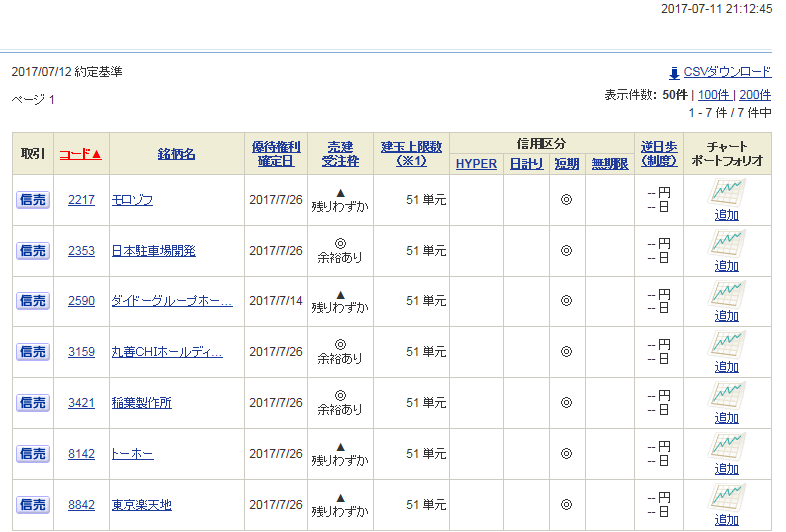
Task: Click 信売 button for code 3421
Action: coord(33,403)
